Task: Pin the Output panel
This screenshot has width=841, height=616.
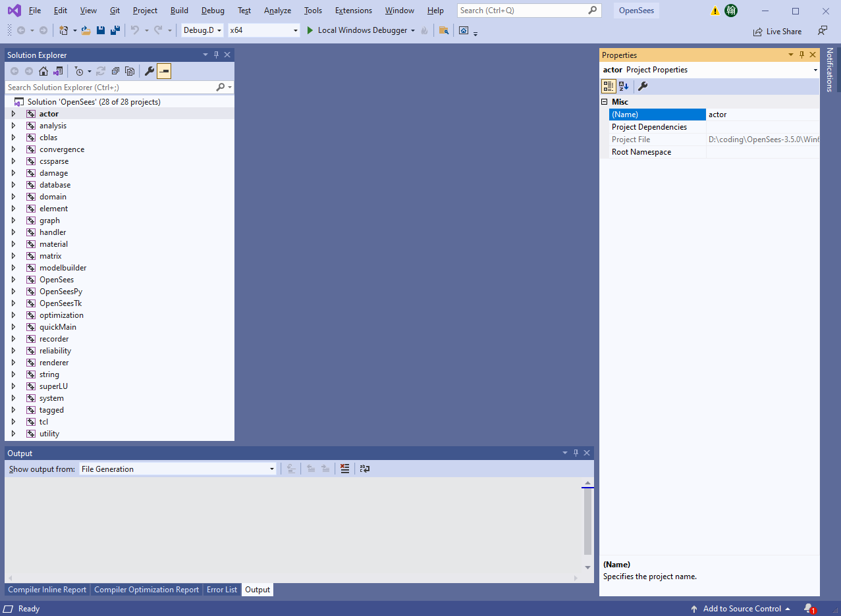Action: click(576, 453)
